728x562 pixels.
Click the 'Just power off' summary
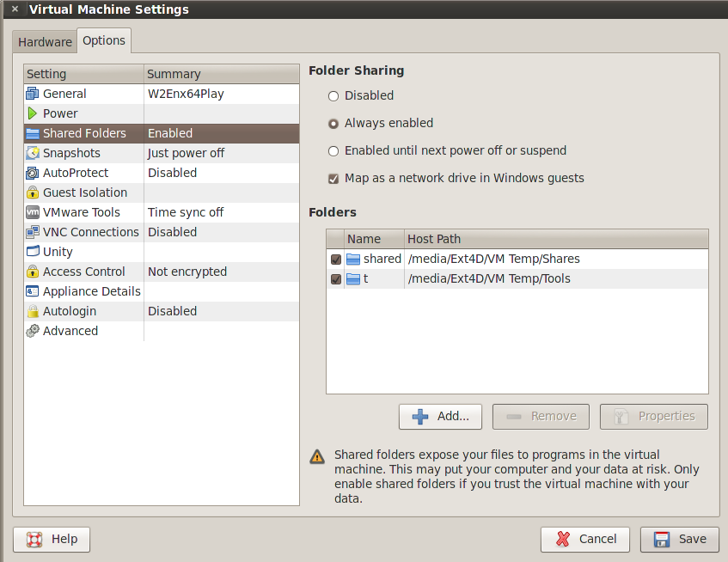tap(186, 153)
